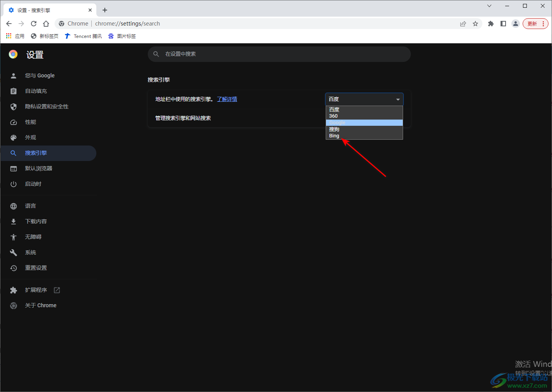Choose 百度 from the dropdown list
The width and height of the screenshot is (552, 392).
[364, 110]
